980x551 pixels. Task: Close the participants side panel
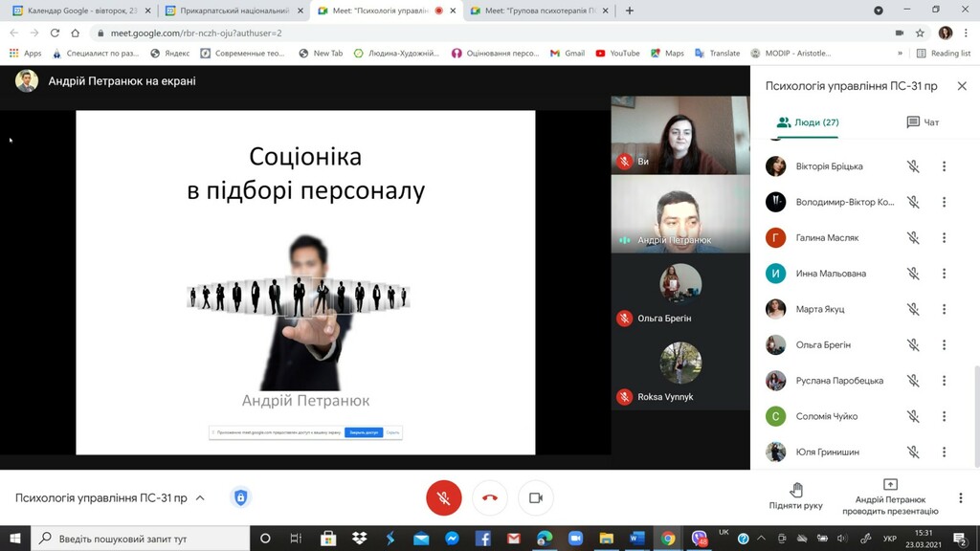point(962,86)
